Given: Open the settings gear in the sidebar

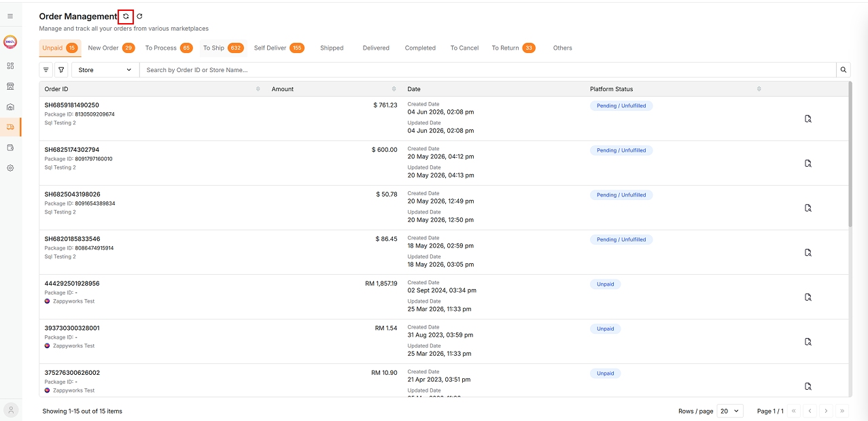Looking at the screenshot, I should click(10, 168).
